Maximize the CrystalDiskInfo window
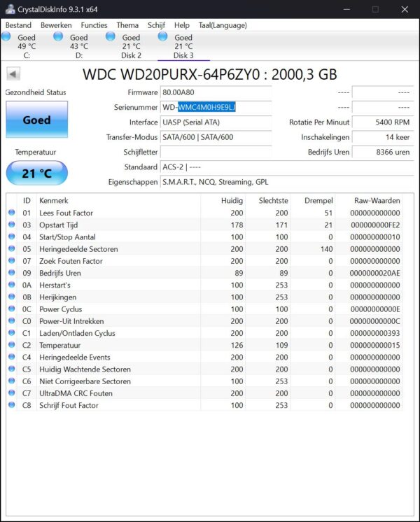 pyautogui.click(x=375, y=9)
